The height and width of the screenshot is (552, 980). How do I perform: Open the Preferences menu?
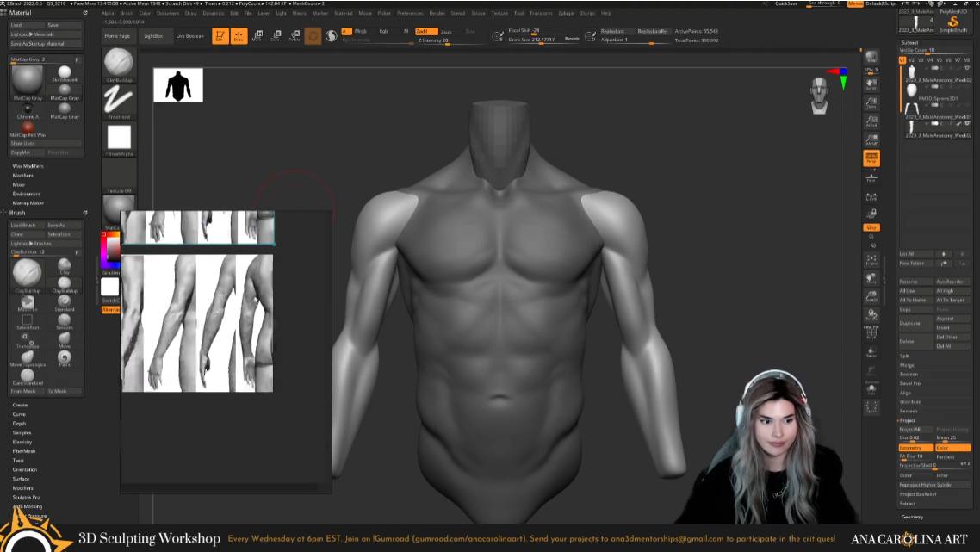tap(410, 13)
